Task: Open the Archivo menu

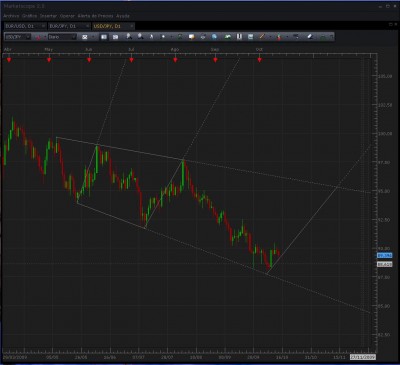Action: click(x=11, y=16)
